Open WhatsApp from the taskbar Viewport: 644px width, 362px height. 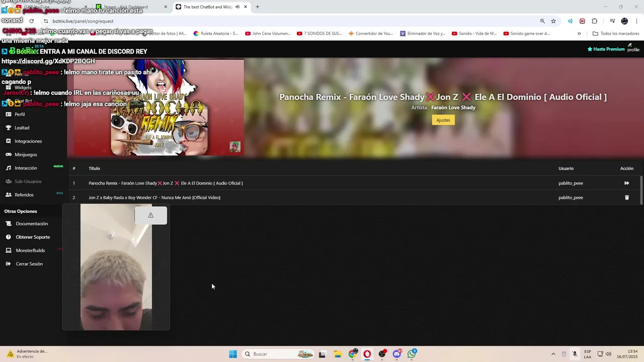pos(412,354)
